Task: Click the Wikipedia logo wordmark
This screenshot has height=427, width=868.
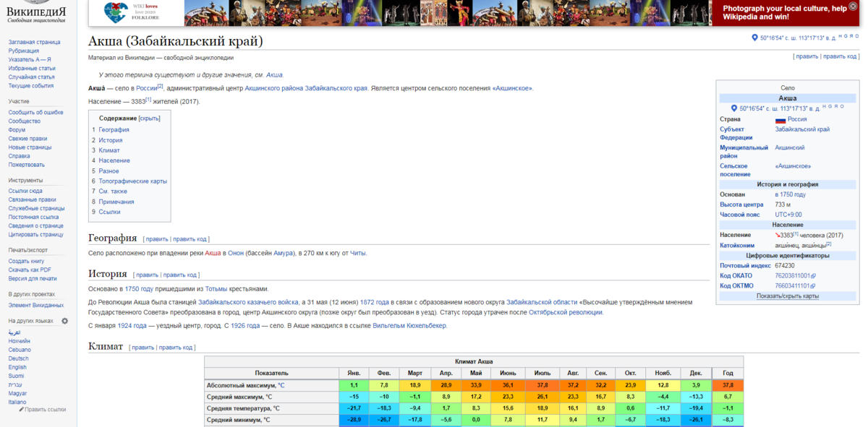Action: [36, 13]
